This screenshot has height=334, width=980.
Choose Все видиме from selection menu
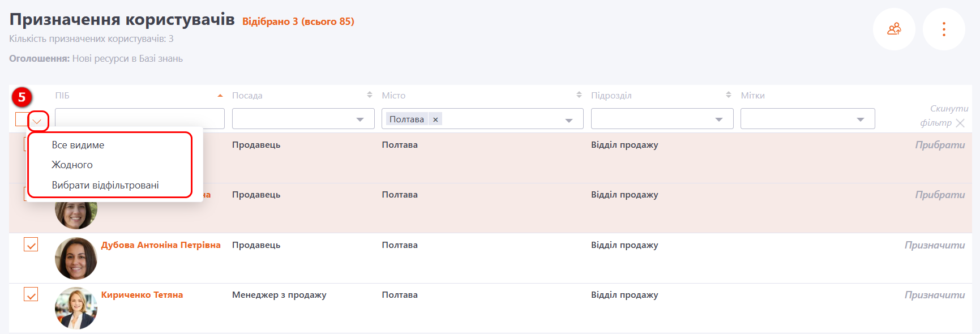pyautogui.click(x=78, y=145)
